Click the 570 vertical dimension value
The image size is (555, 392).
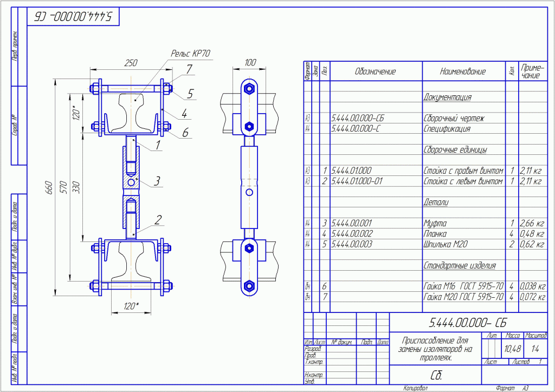63,188
